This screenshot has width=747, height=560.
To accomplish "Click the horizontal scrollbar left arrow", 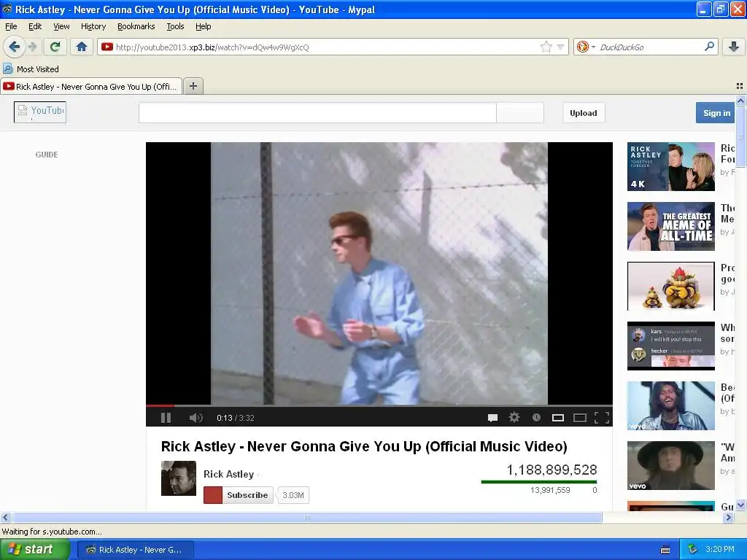I will click(6, 517).
